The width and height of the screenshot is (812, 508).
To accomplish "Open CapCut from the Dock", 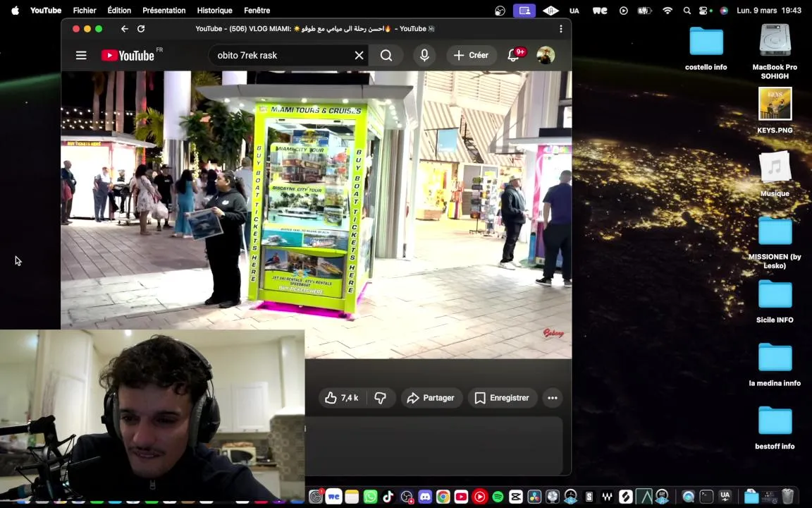I will pyautogui.click(x=516, y=497).
